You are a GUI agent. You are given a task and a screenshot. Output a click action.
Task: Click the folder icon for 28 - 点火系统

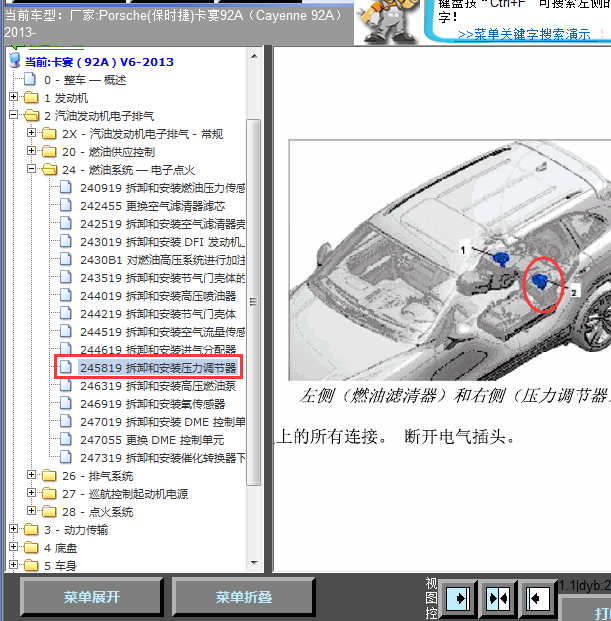49,511
